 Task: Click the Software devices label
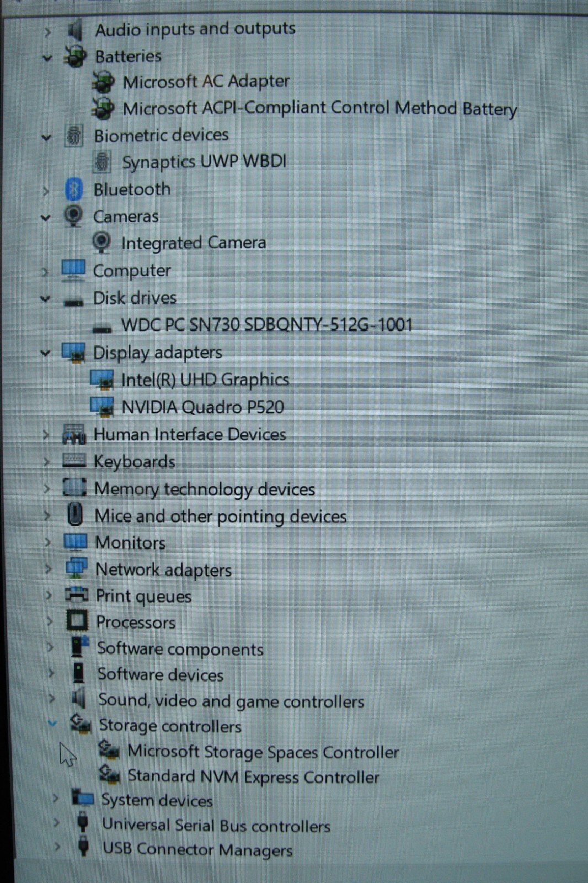160,674
